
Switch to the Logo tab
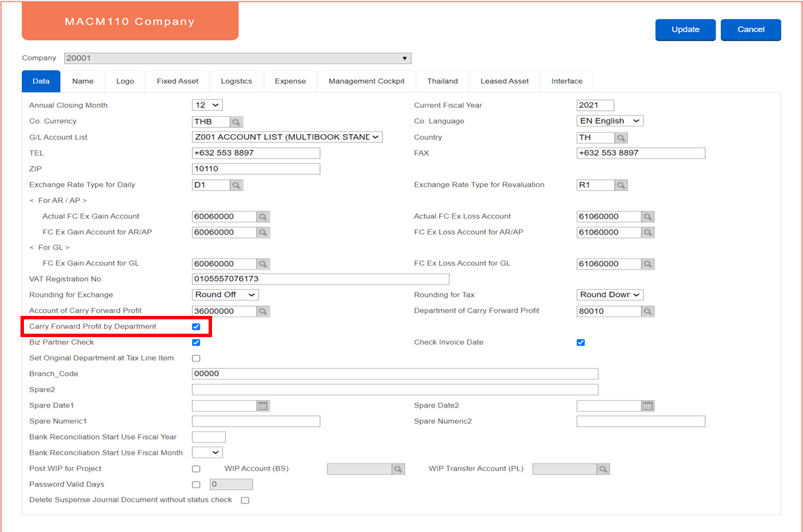[125, 81]
